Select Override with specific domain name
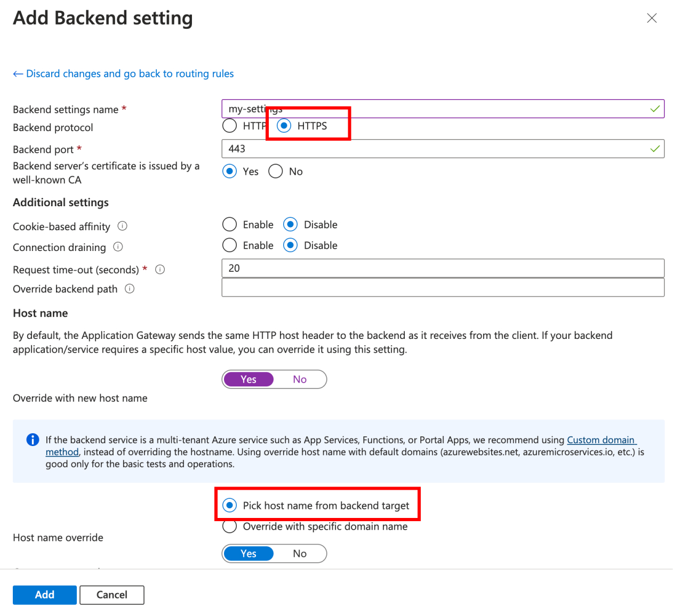Viewport: 673px width, 616px height. pos(229,526)
